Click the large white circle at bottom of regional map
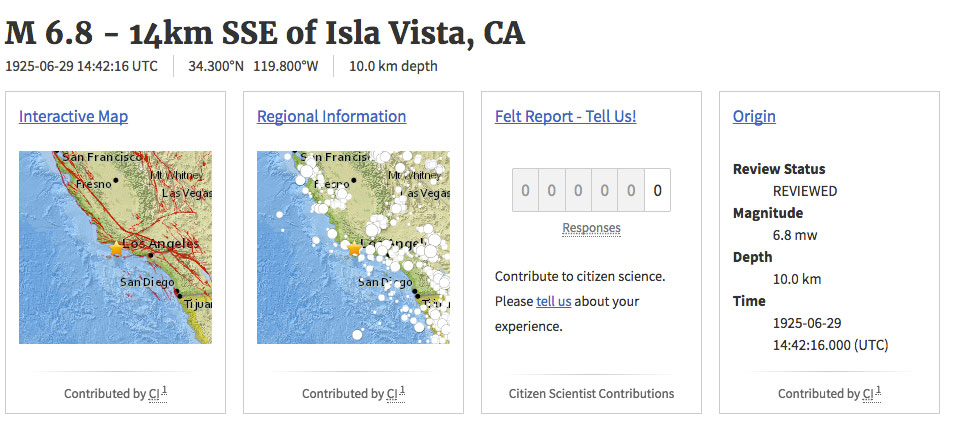 tap(357, 334)
